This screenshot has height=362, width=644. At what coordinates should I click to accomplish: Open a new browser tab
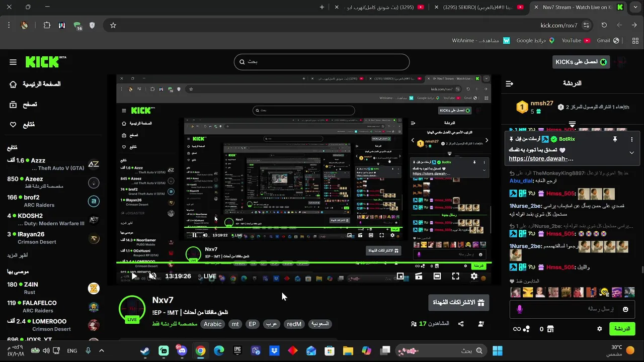322,7
